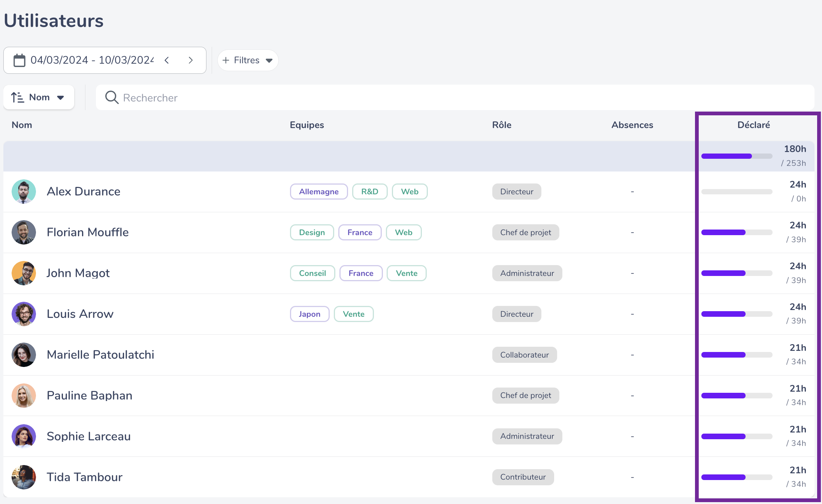Click the total 180h / 253h progress bar
This screenshot has height=504, width=822.
pos(737,156)
